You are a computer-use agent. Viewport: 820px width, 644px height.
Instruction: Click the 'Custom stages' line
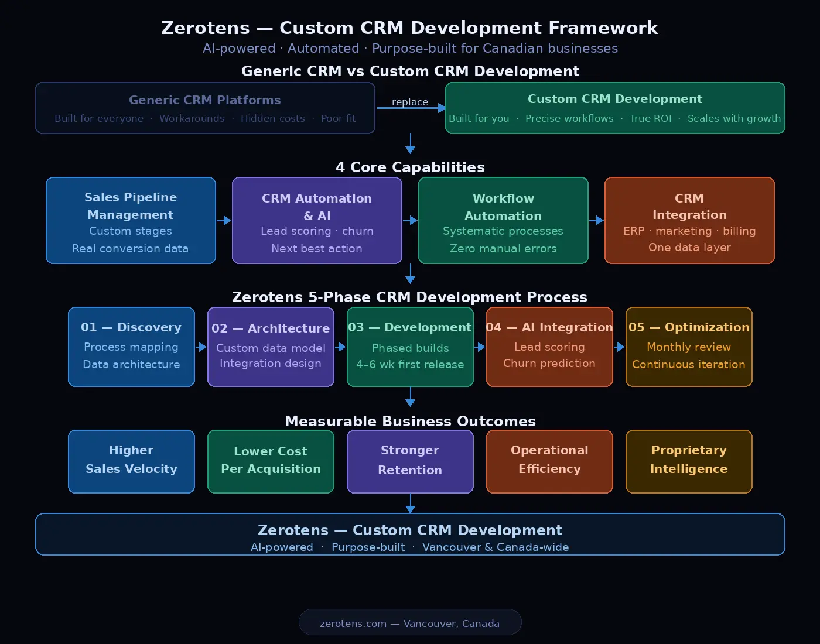point(131,231)
